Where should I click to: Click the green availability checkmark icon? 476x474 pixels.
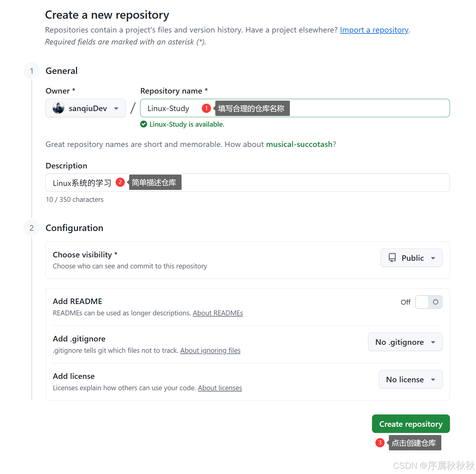pyautogui.click(x=144, y=124)
